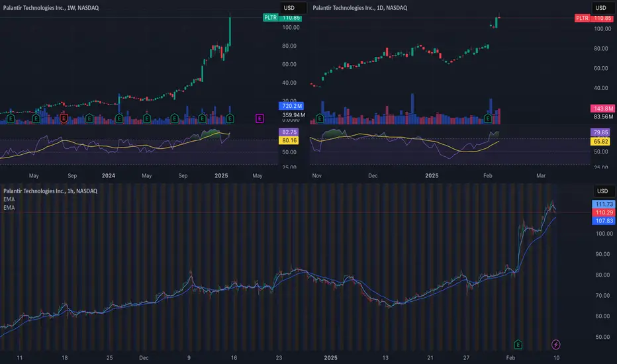Click the 13 date label on the 1h time axis
This screenshot has height=364, width=617.
tap(385, 357)
